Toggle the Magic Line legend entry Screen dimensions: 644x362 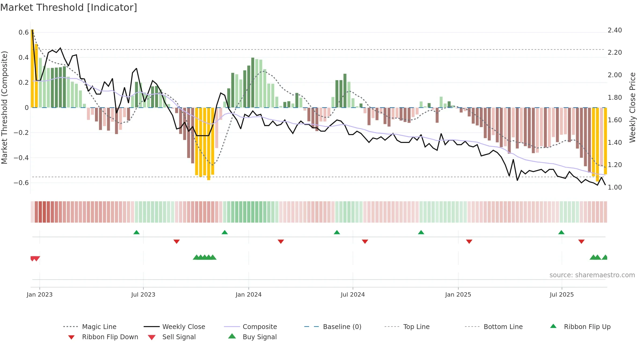pyautogui.click(x=90, y=327)
